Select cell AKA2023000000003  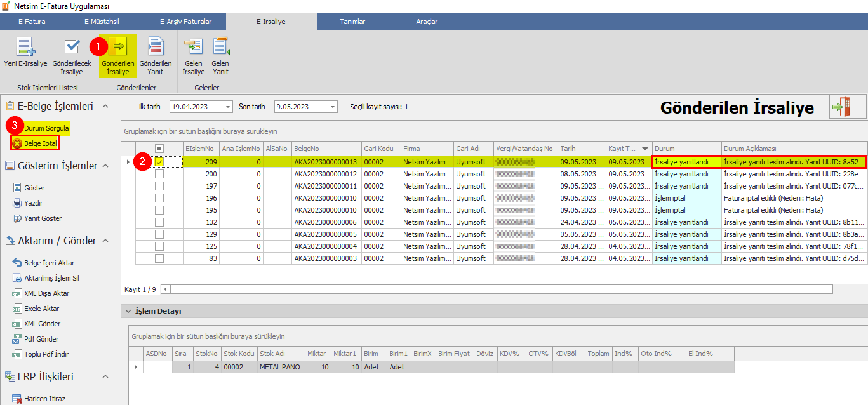point(326,258)
